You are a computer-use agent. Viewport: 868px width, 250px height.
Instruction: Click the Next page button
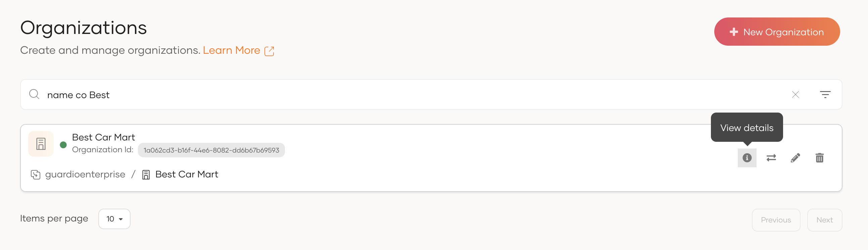click(x=824, y=220)
